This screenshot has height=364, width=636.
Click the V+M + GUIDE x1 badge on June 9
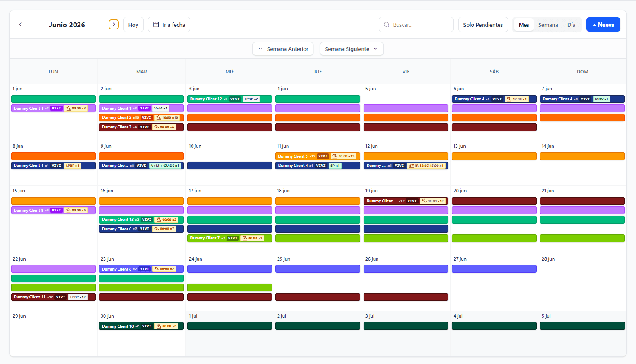tap(165, 165)
